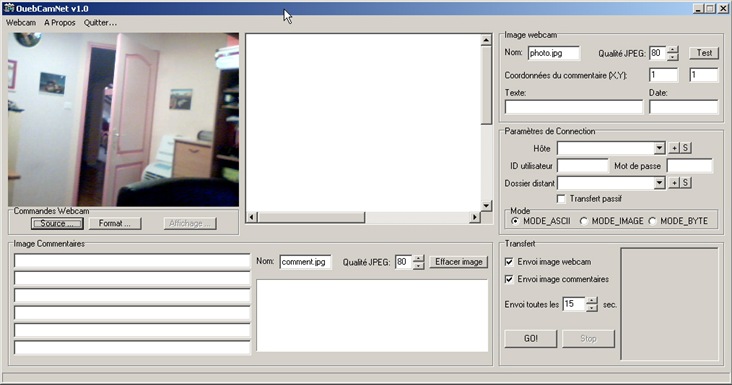
Task: Decrease comment image Qualité JPEG value
Action: point(418,266)
